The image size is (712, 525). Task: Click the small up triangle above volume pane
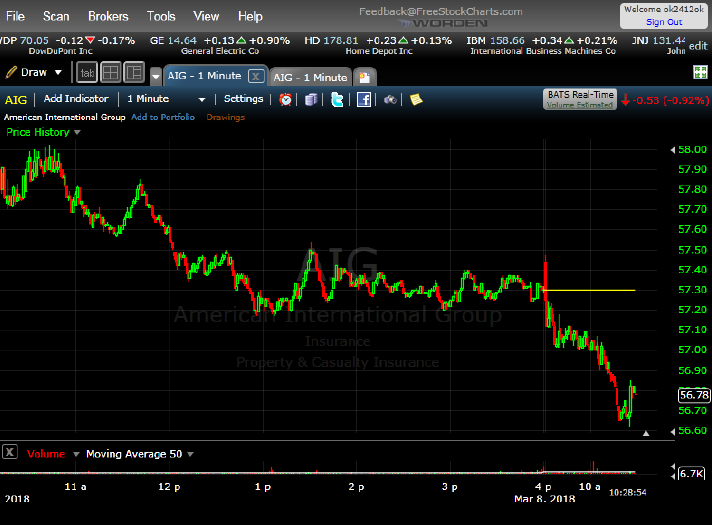[x=646, y=434]
